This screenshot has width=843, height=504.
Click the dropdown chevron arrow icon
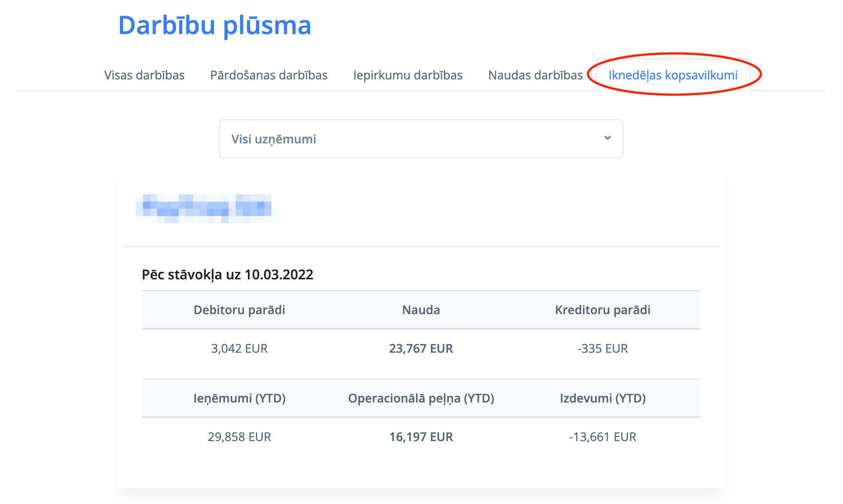coord(607,138)
